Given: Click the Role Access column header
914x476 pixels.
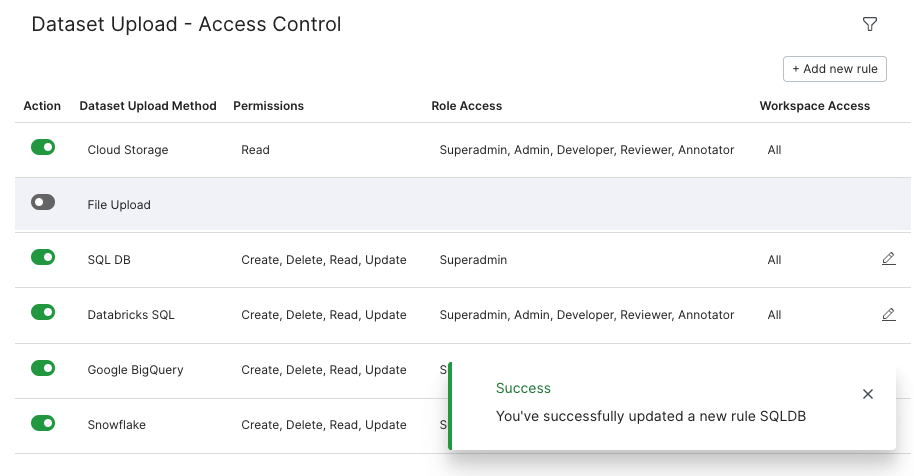Looking at the screenshot, I should 466,106.
